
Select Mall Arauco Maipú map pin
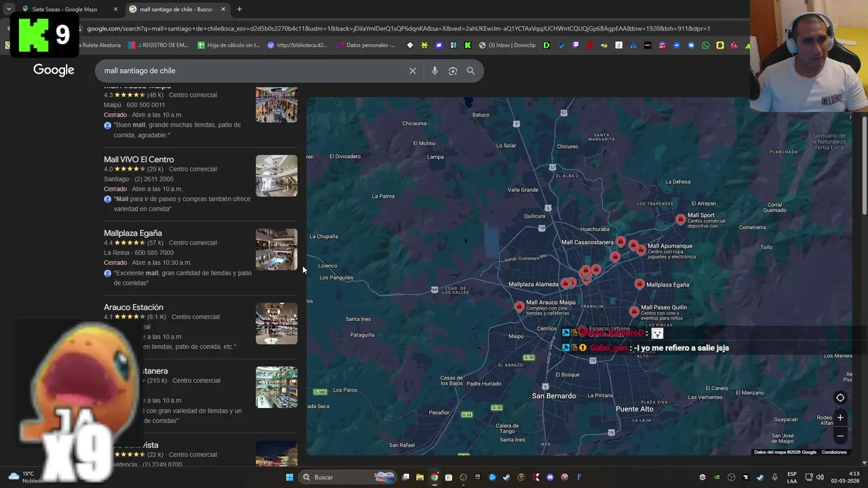519,306
